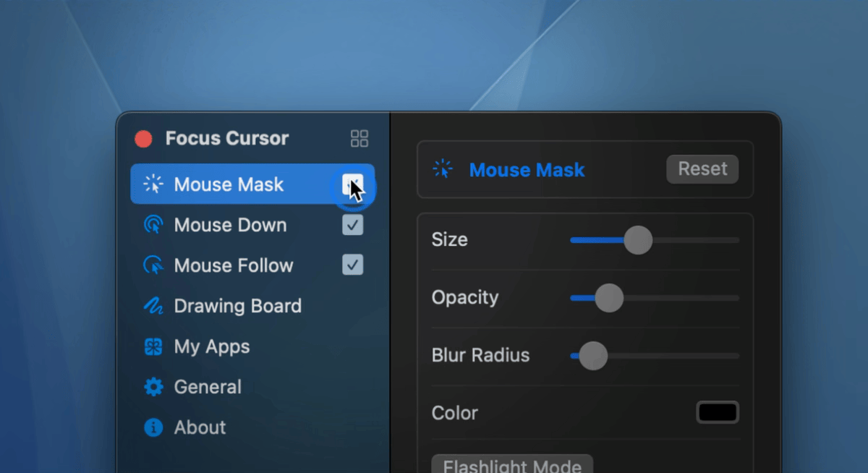The height and width of the screenshot is (473, 868).
Task: Click the Flashlight Mode button
Action: click(x=512, y=464)
